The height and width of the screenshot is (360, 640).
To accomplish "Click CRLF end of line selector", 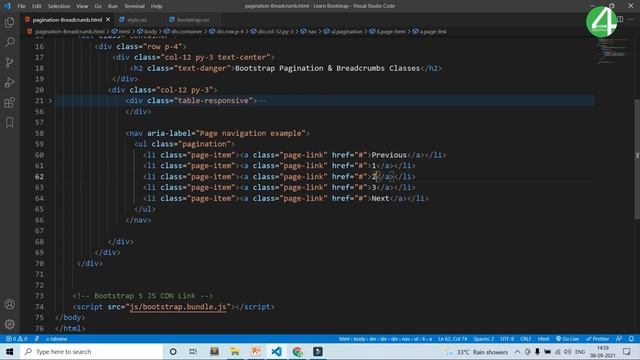I will click(525, 339).
